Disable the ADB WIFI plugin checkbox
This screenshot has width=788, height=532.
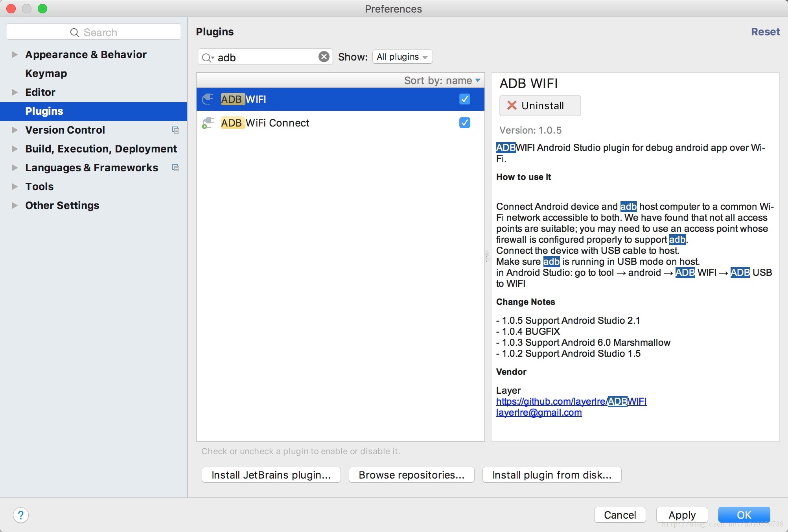(464, 99)
